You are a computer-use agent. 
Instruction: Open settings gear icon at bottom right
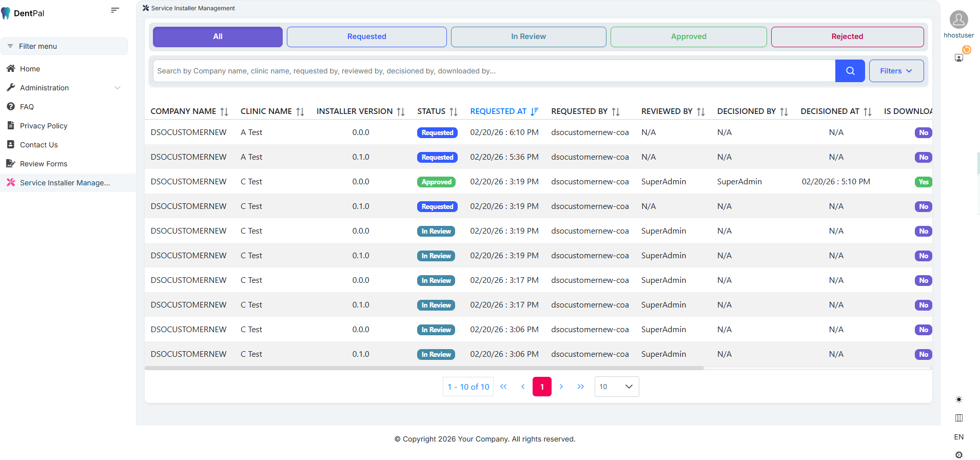[x=958, y=454]
